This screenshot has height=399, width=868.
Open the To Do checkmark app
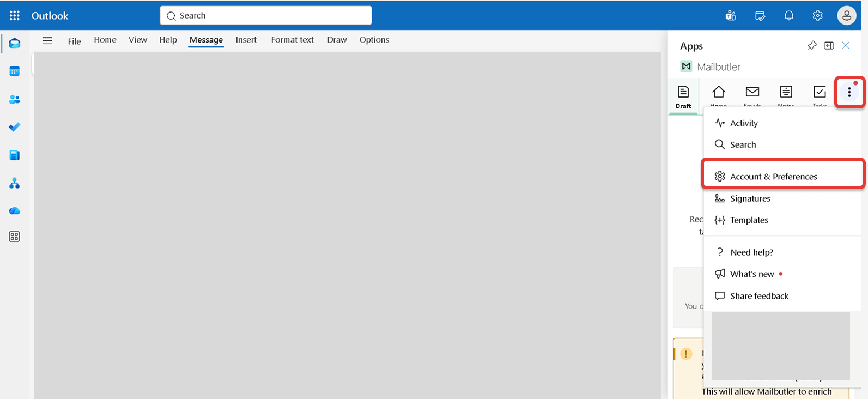pos(15,127)
